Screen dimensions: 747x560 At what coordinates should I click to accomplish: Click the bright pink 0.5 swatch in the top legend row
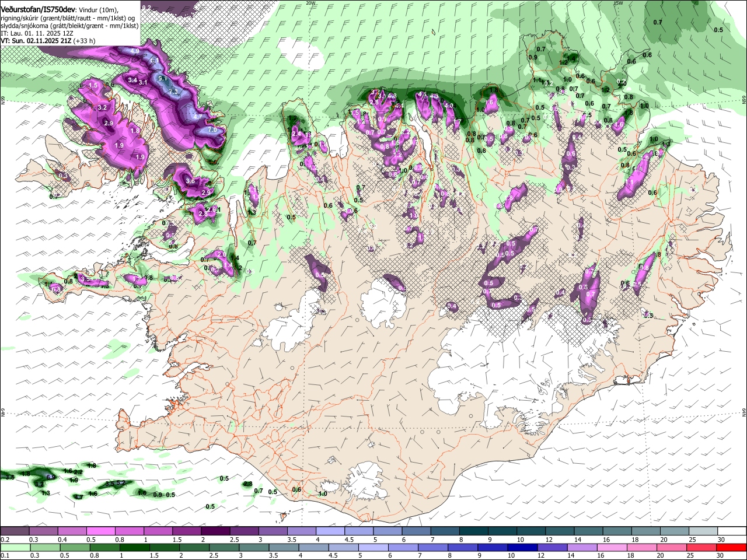pyautogui.click(x=100, y=531)
